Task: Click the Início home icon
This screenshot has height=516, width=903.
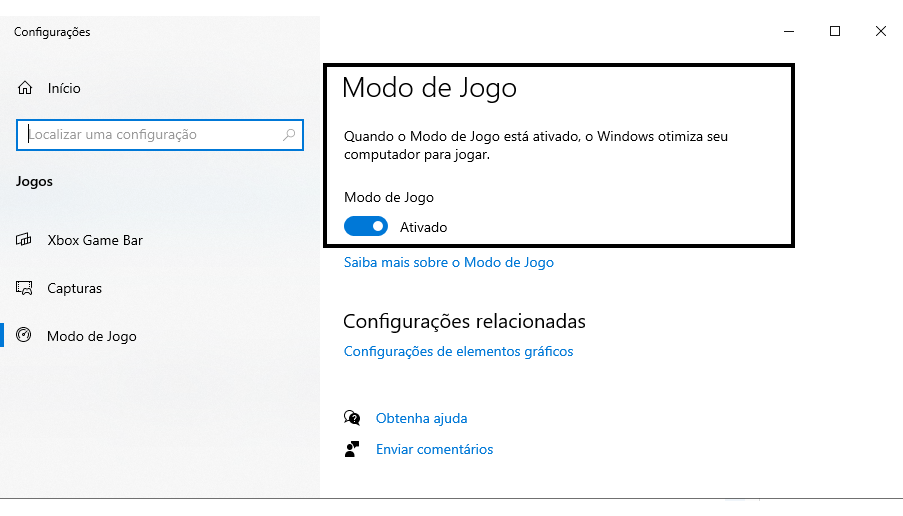Action: [26, 88]
